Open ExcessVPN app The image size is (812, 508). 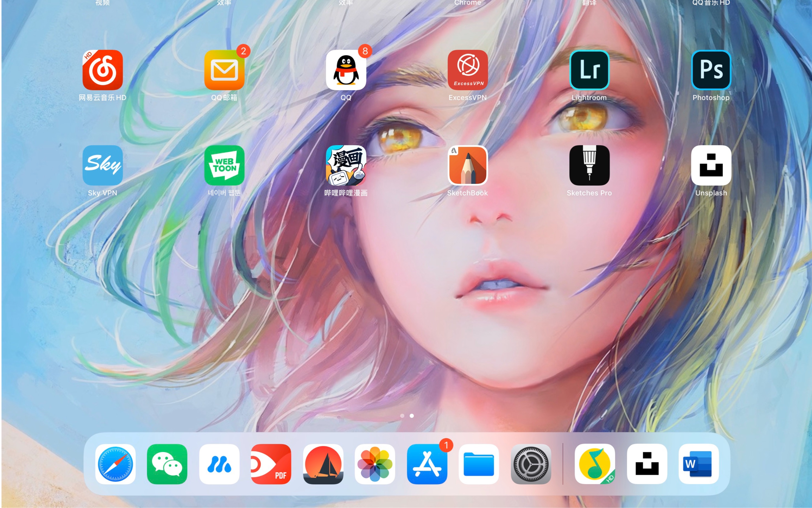[468, 70]
